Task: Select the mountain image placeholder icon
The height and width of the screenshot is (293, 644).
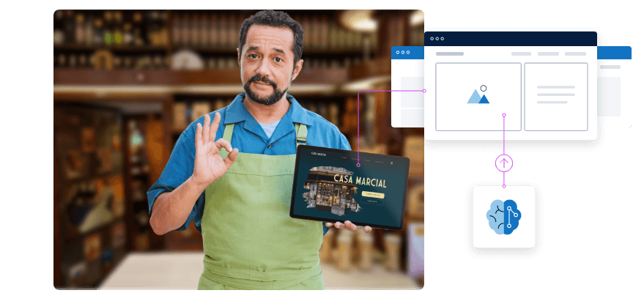Action: pyautogui.click(x=478, y=94)
